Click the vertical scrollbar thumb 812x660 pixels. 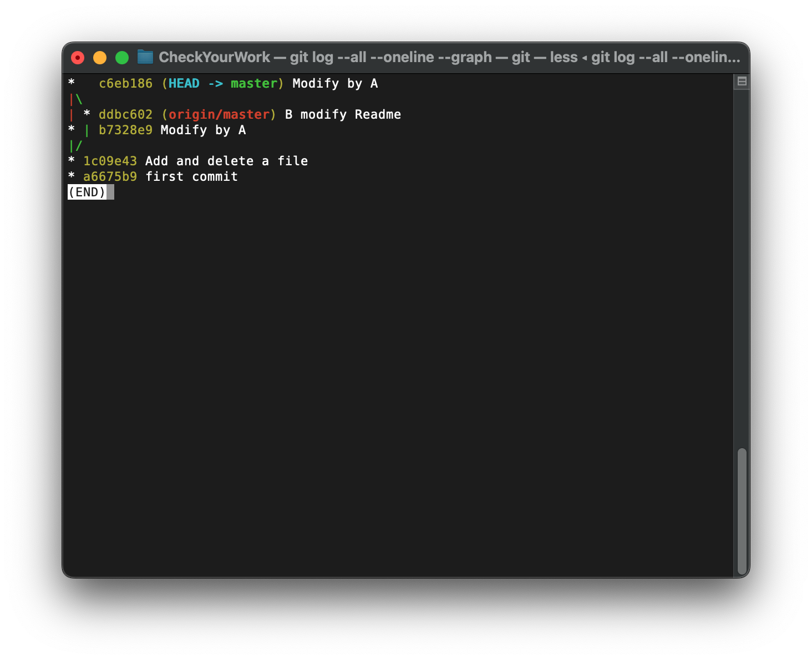742,511
